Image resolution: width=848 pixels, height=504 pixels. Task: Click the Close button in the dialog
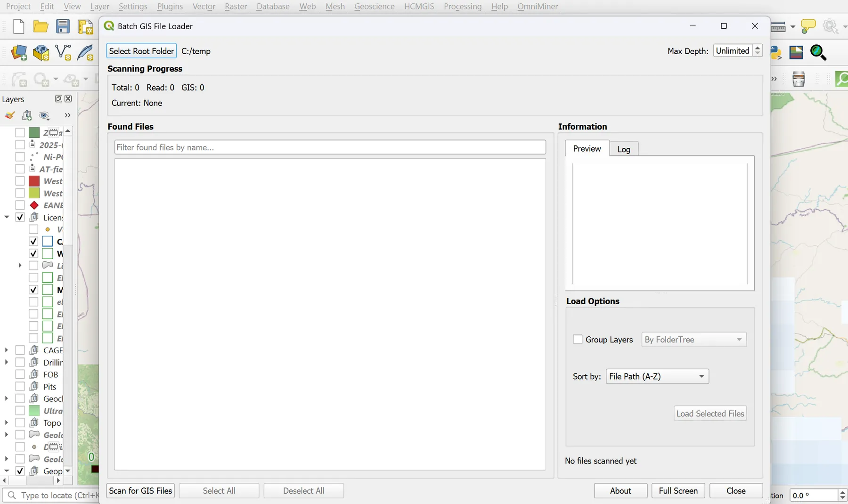tap(736, 491)
